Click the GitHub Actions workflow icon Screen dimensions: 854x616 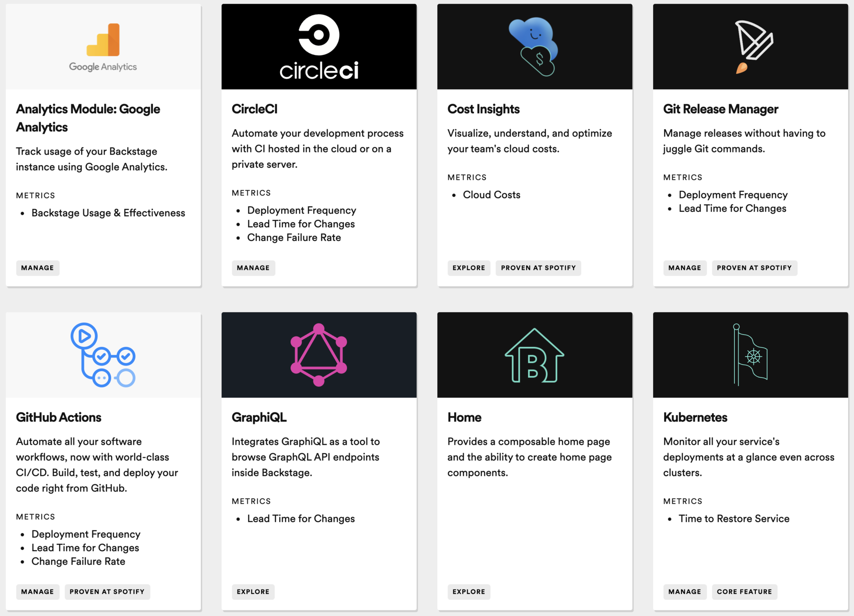(103, 355)
